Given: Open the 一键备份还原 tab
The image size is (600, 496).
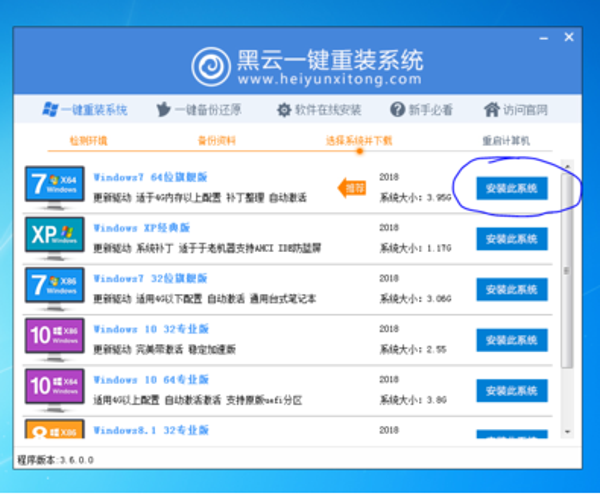Looking at the screenshot, I should pyautogui.click(x=199, y=110).
